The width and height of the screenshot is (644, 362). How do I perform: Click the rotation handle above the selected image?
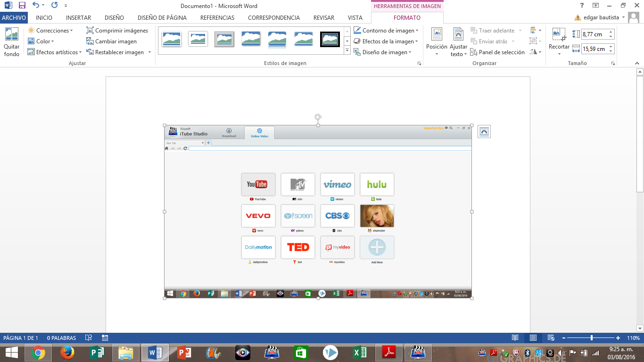318,117
